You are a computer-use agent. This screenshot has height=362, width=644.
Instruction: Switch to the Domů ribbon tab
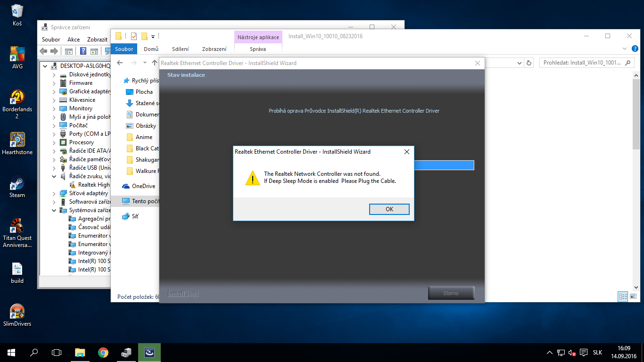[x=151, y=49]
